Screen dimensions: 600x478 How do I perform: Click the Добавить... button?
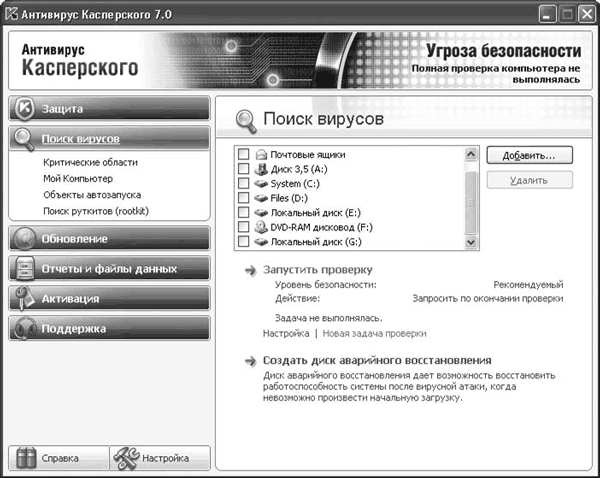tap(530, 155)
